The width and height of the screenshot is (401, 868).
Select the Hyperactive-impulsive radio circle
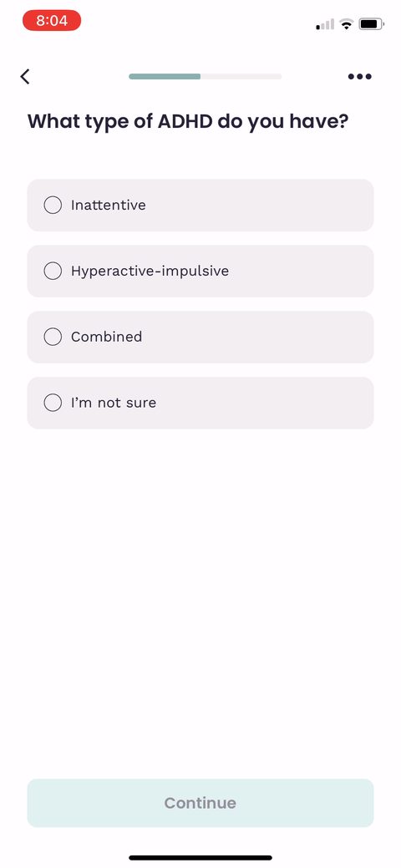(53, 271)
